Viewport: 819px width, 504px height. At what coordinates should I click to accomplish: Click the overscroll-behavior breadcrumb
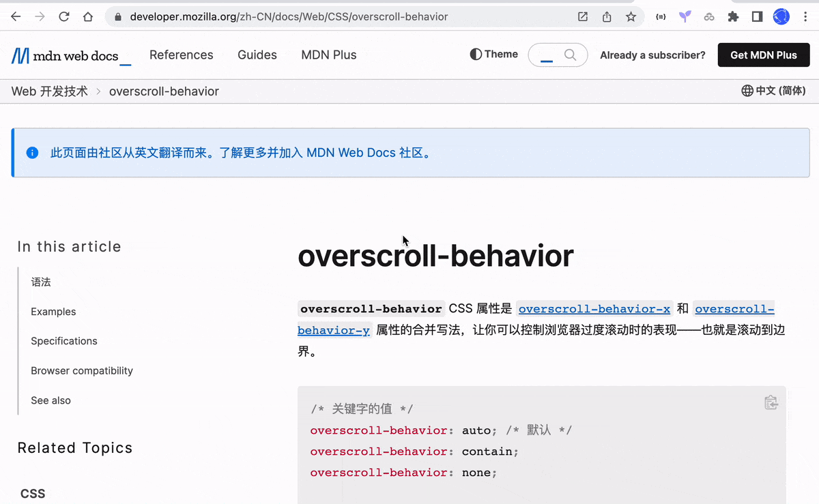pyautogui.click(x=164, y=91)
